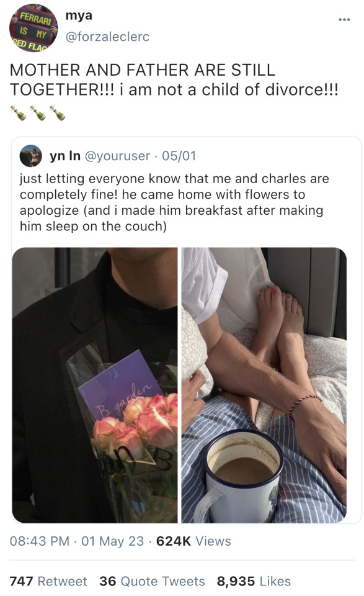Open the @youruser handle
The image size is (364, 596).
click(117, 156)
